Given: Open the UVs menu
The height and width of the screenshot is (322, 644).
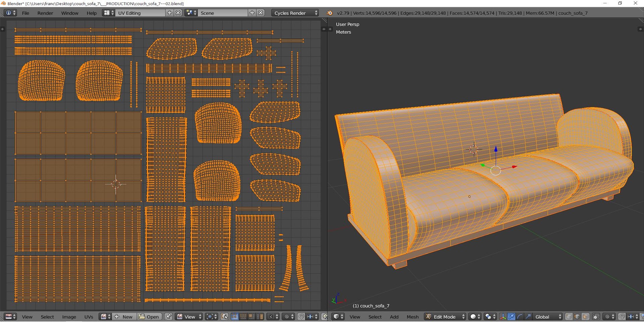Looking at the screenshot, I should pyautogui.click(x=89, y=317).
